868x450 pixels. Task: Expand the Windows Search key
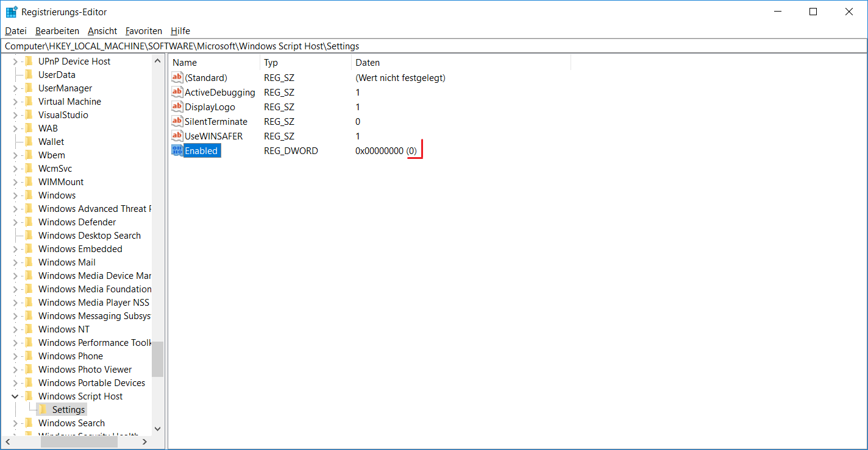pos(15,423)
